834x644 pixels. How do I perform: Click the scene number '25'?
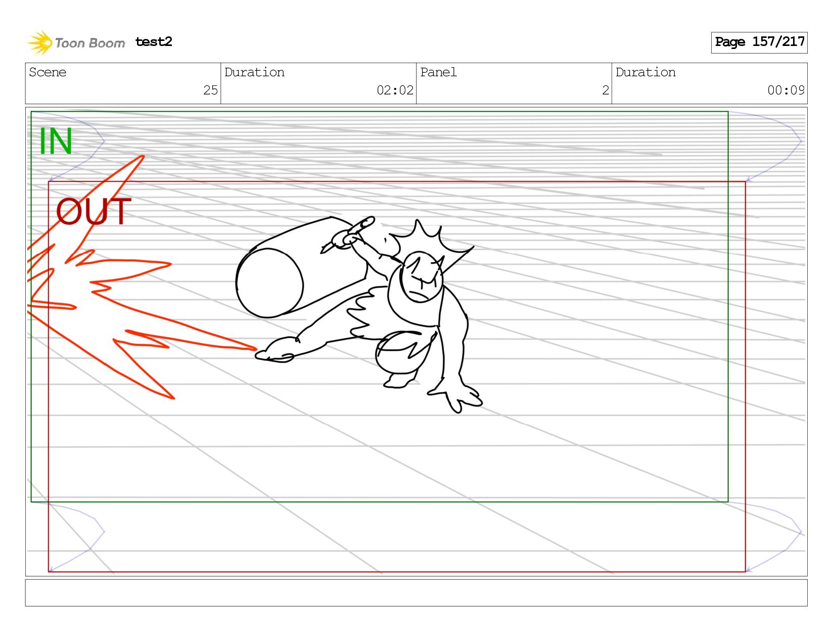pos(210,90)
